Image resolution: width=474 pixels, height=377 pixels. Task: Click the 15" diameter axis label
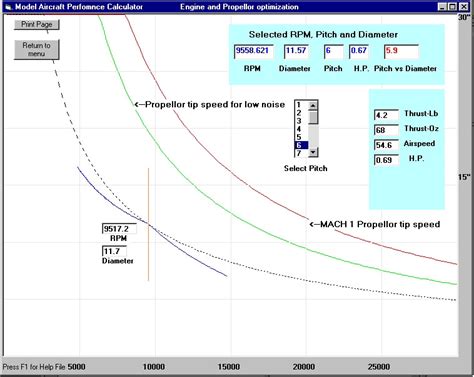(x=464, y=177)
